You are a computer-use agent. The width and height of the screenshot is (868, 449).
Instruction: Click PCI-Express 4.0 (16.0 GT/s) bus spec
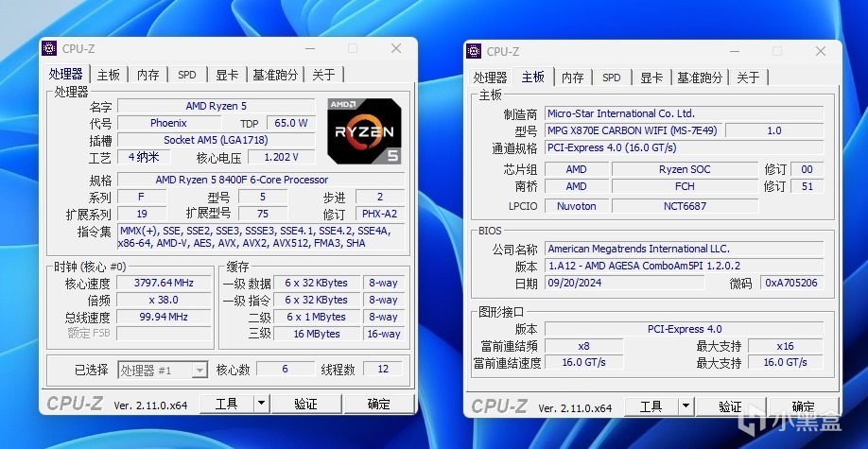point(685,147)
